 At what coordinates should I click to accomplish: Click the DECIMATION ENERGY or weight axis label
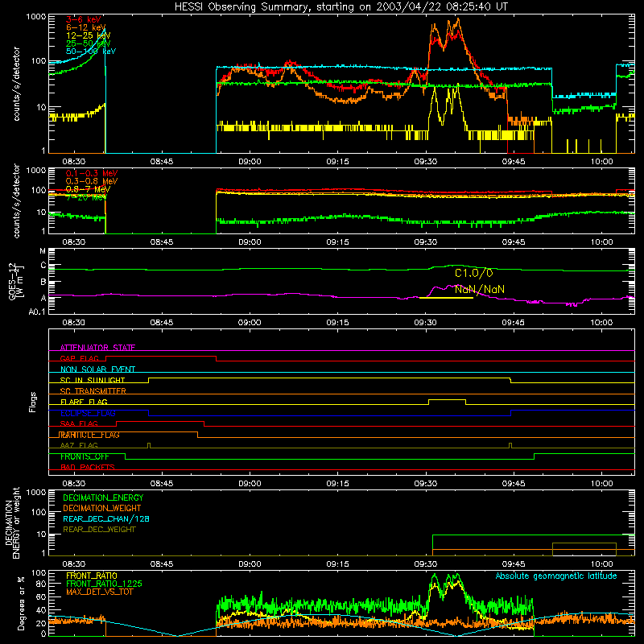[12, 523]
